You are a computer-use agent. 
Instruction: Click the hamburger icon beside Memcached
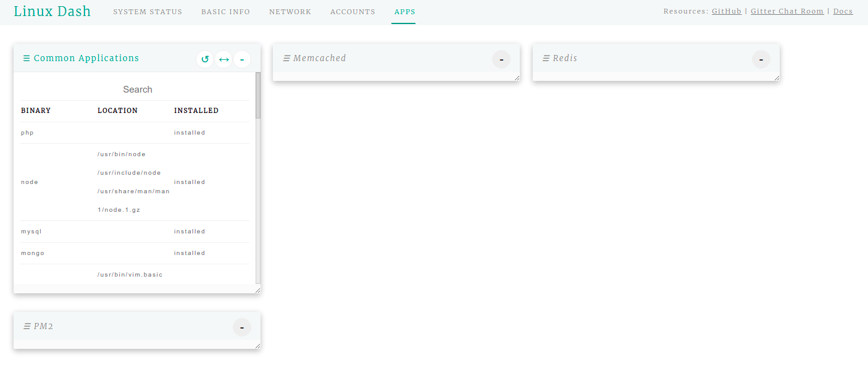[x=286, y=59]
